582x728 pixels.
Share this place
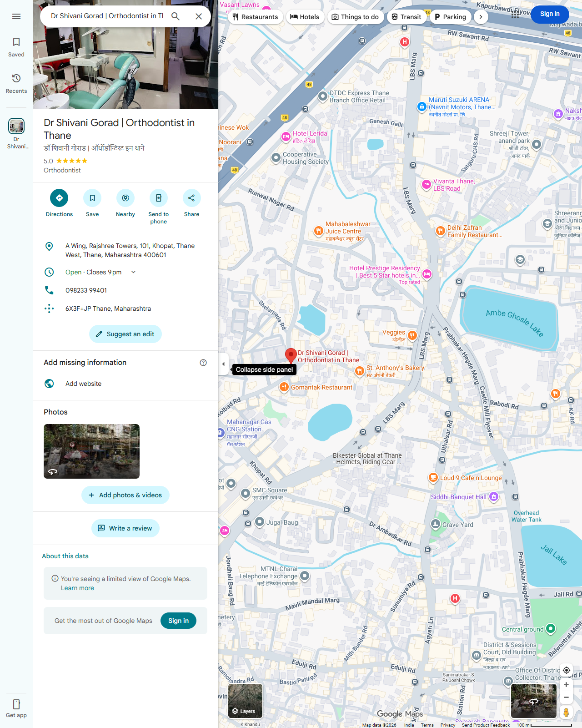(191, 203)
